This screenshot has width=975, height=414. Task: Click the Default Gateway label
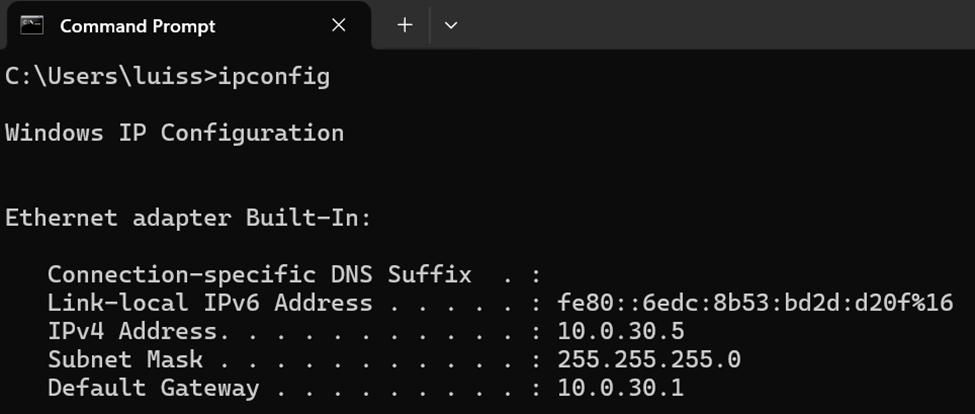click(x=153, y=389)
